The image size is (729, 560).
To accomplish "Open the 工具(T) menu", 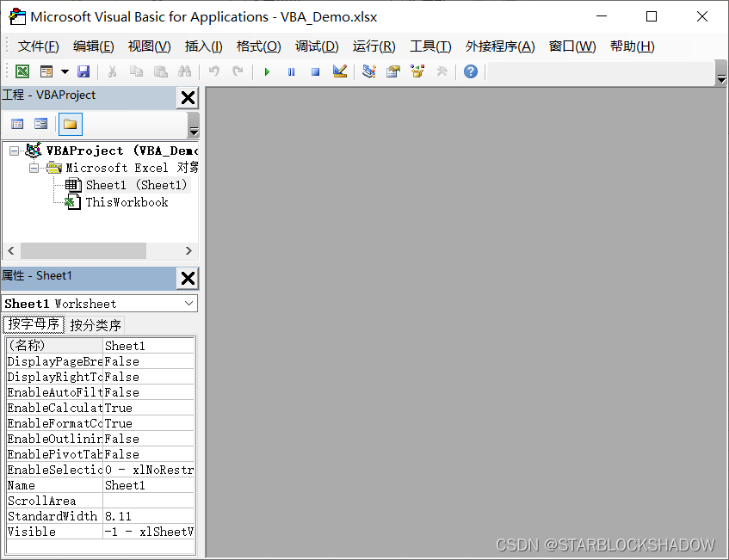I will [430, 46].
